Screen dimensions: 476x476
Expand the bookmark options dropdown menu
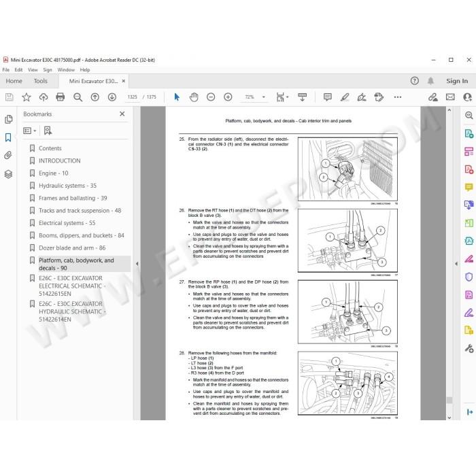click(30, 131)
